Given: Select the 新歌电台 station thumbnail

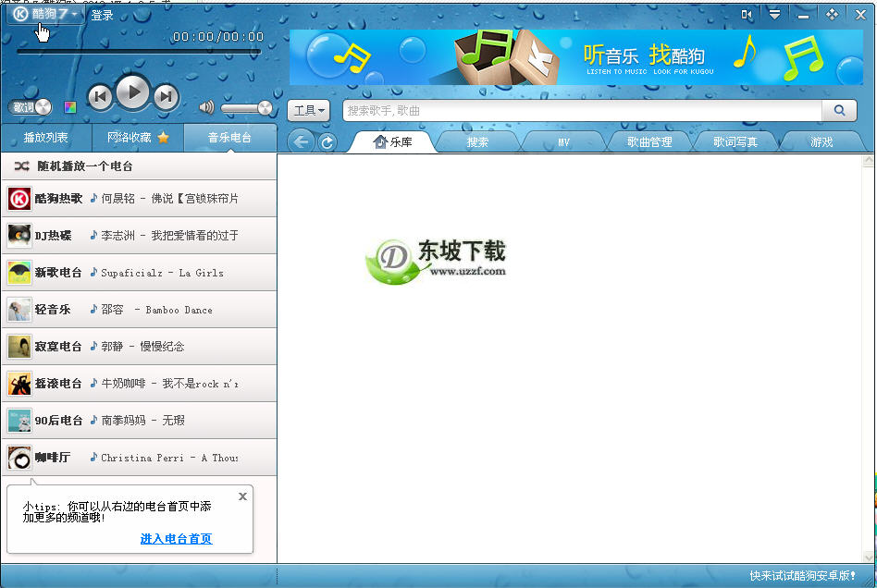Looking at the screenshot, I should (x=19, y=272).
